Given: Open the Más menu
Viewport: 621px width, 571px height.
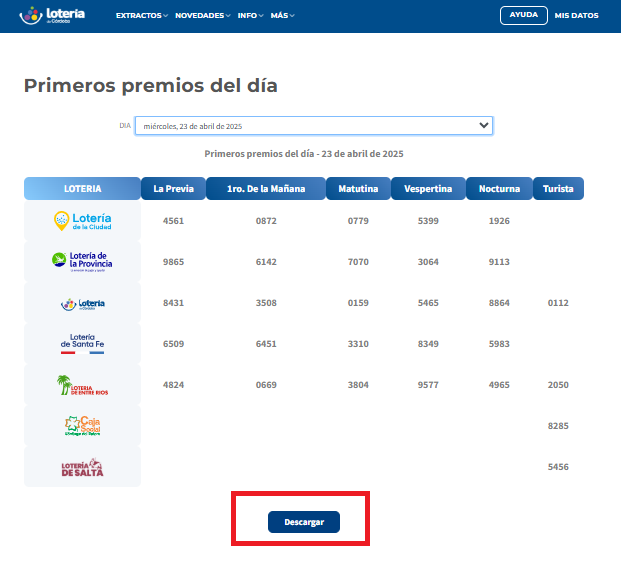Looking at the screenshot, I should [282, 16].
